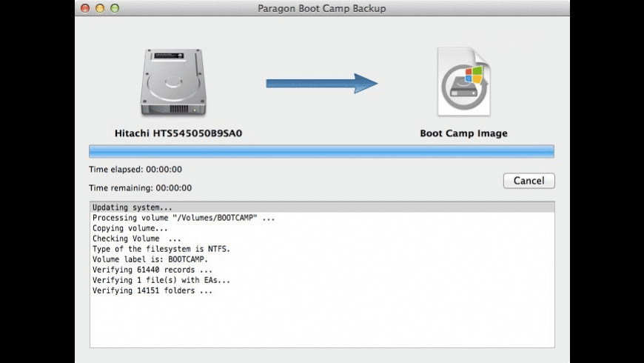Select the 'Processing volume' log entry

click(x=322, y=218)
